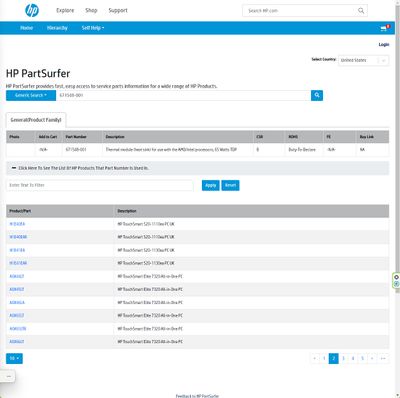This screenshot has height=398, width=400.
Task: Go to pagination page 1
Action: (x=324, y=358)
